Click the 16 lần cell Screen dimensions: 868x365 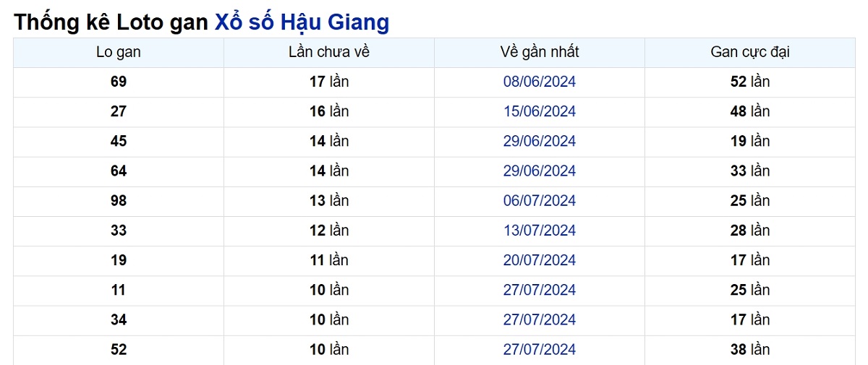[x=329, y=111]
